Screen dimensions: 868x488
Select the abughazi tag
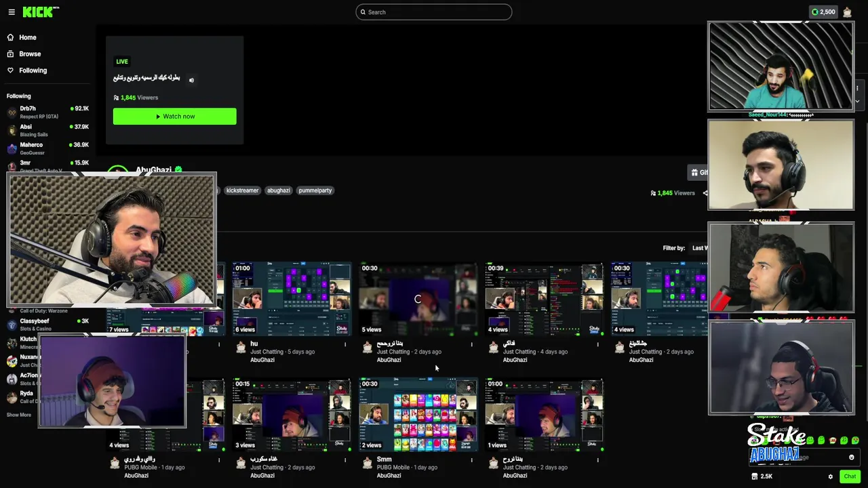coord(279,190)
